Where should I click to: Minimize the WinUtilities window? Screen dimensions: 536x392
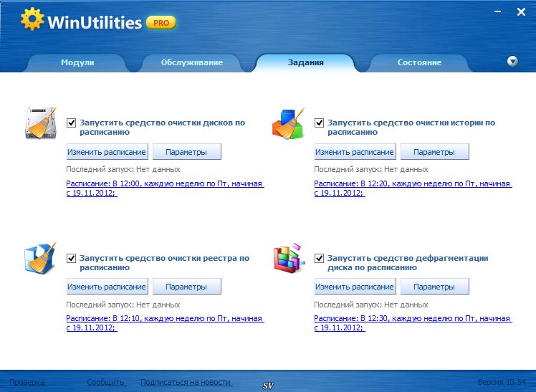[498, 12]
